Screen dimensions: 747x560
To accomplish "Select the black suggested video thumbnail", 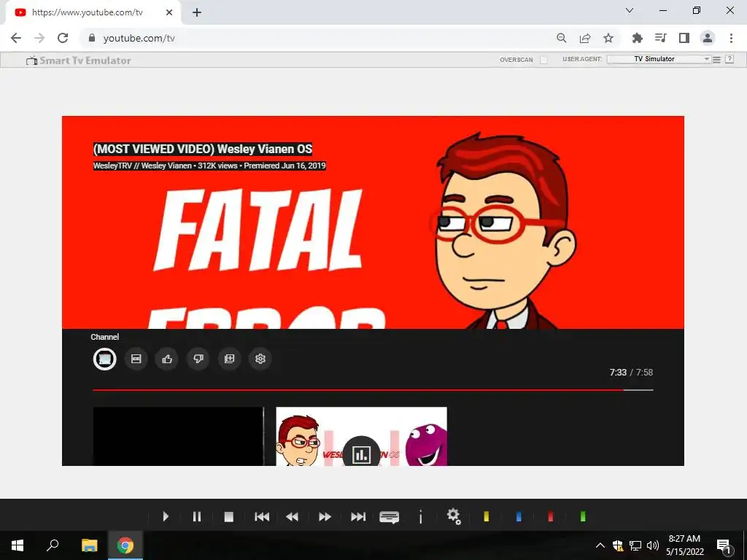I will 178,436.
